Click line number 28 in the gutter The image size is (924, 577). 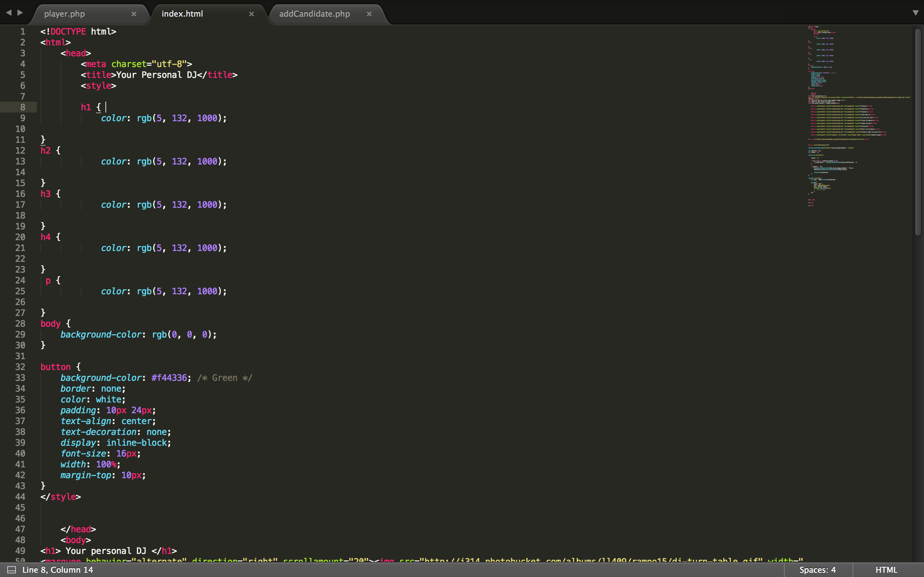20,323
